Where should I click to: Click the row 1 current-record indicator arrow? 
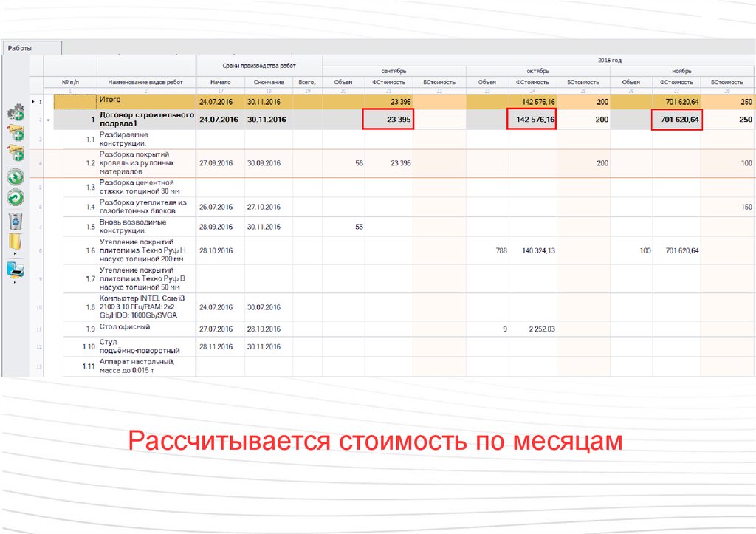coord(33,102)
